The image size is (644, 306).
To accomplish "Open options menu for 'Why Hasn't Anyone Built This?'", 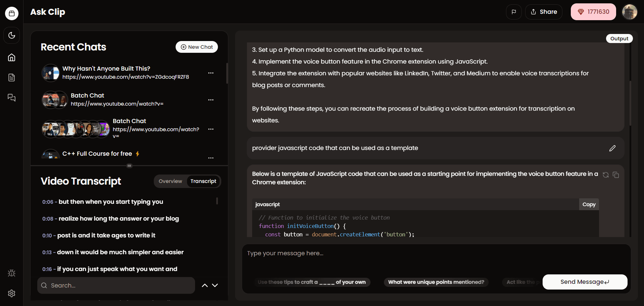I will coord(211,73).
